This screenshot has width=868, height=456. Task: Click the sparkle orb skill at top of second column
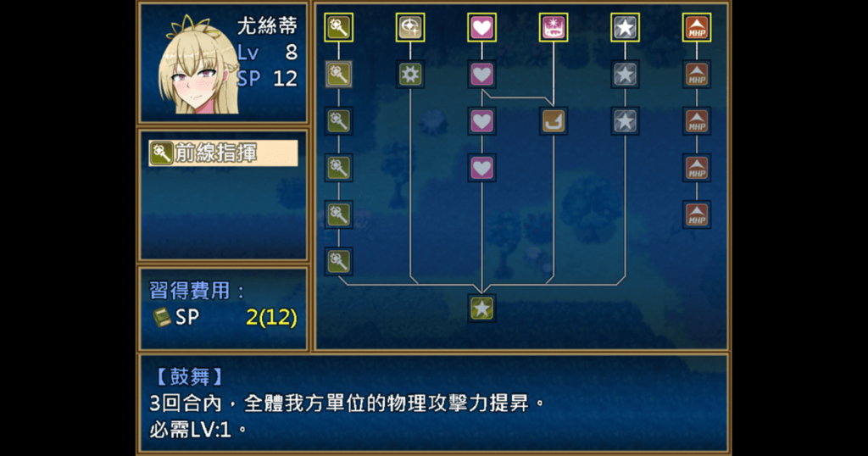click(x=410, y=27)
